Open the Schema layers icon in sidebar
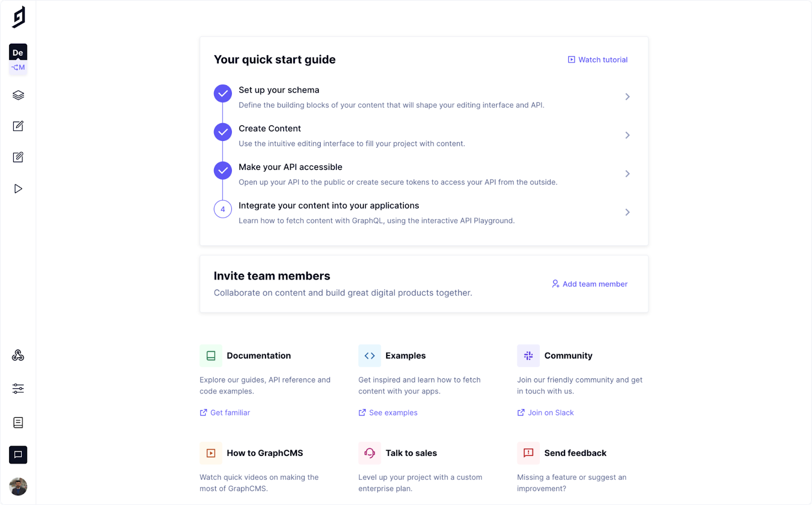812x505 pixels. [18, 95]
